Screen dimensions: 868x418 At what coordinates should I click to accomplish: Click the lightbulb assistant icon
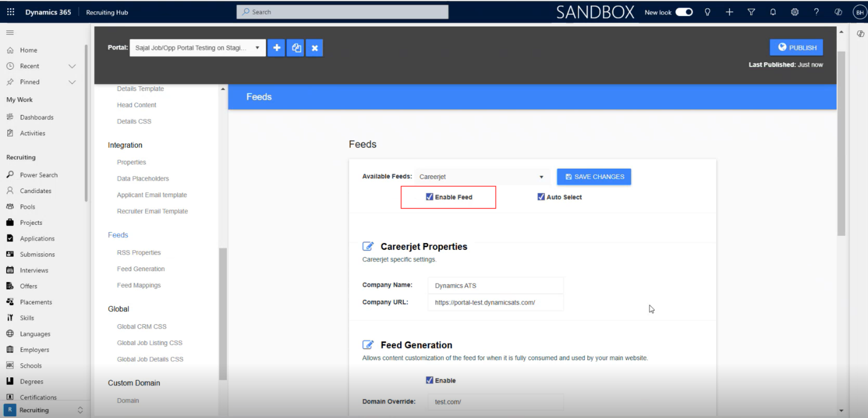coord(708,12)
